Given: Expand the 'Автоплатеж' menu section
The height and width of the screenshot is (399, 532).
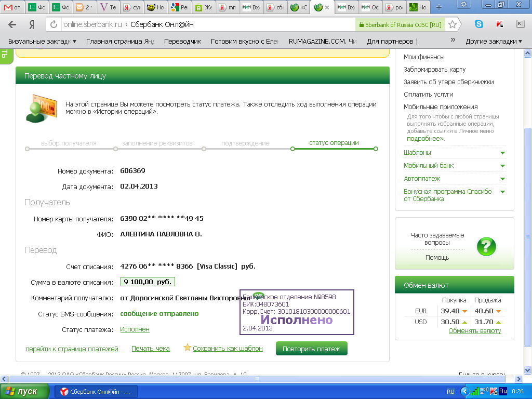Looking at the screenshot, I should pos(454,179).
